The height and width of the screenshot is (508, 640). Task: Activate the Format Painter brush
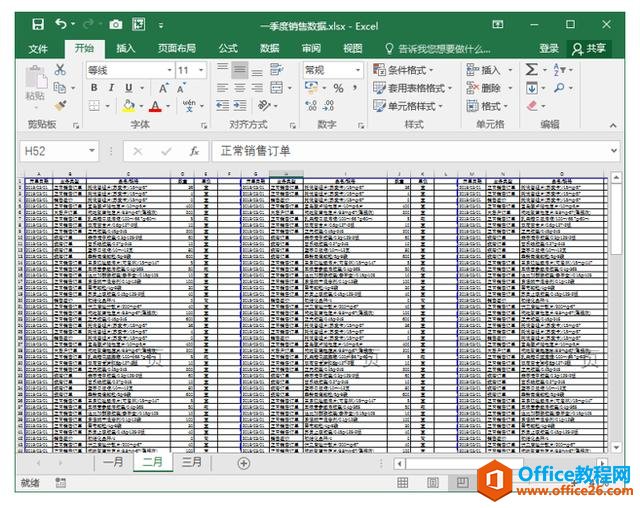60,106
